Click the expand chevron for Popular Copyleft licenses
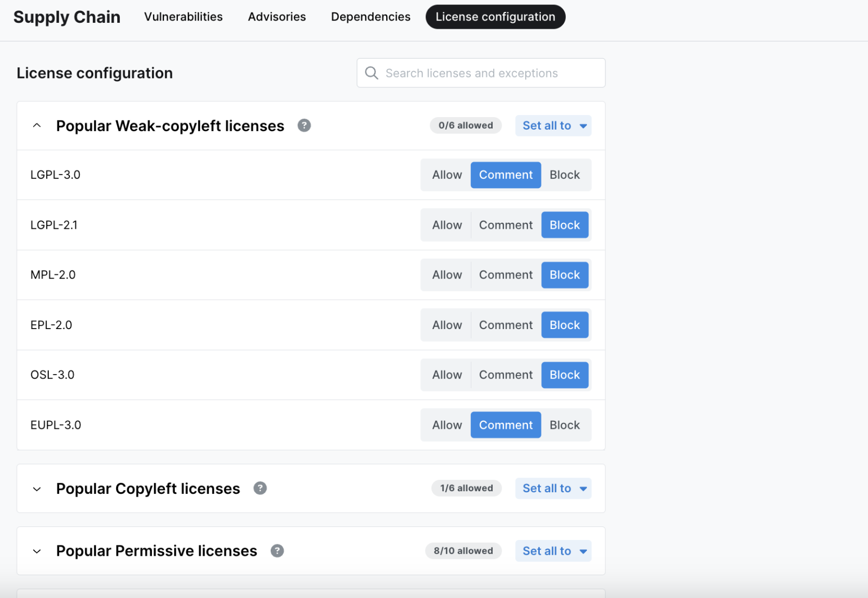This screenshot has height=598, width=868. pos(36,488)
